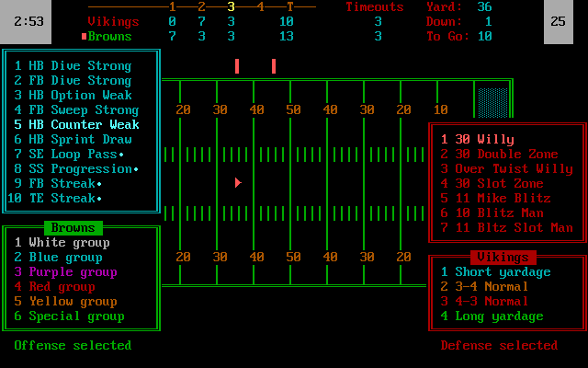Click the 25 play clock box

[559, 22]
